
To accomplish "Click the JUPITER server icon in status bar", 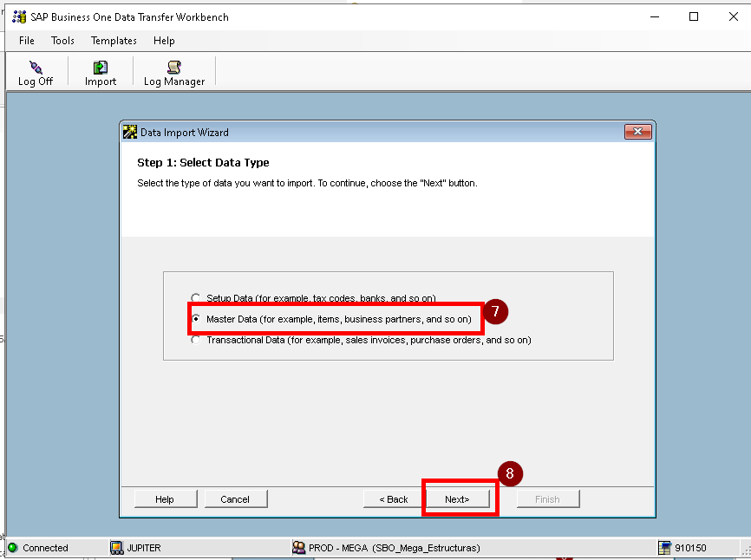I will tap(116, 548).
